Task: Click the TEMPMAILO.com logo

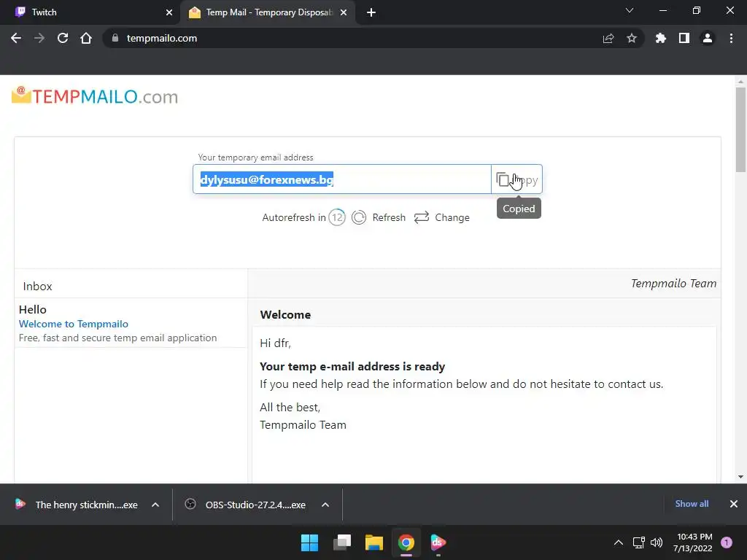Action: tap(95, 96)
